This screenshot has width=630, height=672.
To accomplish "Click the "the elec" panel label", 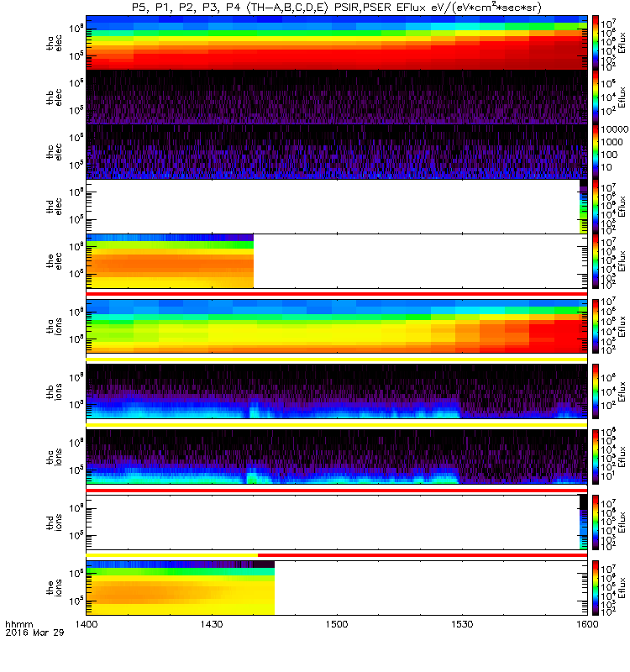I will pos(54,260).
